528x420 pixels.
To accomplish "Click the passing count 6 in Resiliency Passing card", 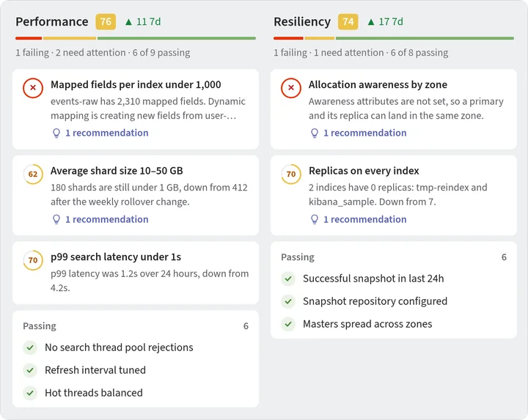I will (x=504, y=257).
